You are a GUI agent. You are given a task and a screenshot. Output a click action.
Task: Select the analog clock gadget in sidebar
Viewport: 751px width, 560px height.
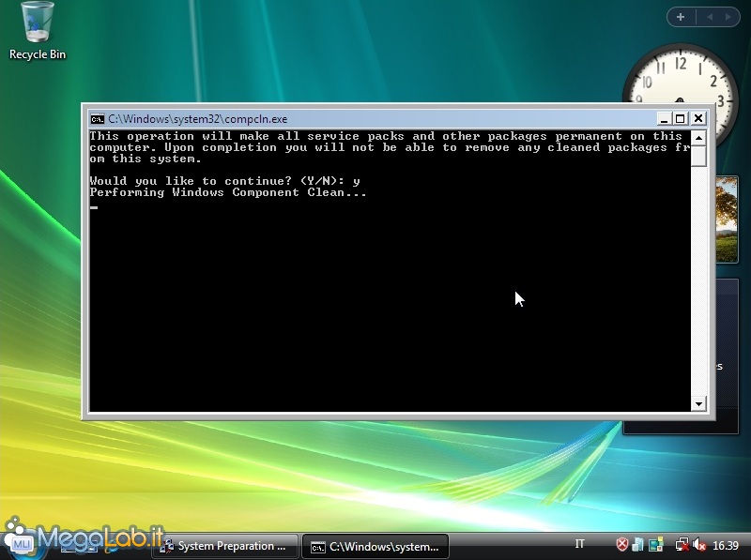click(680, 74)
